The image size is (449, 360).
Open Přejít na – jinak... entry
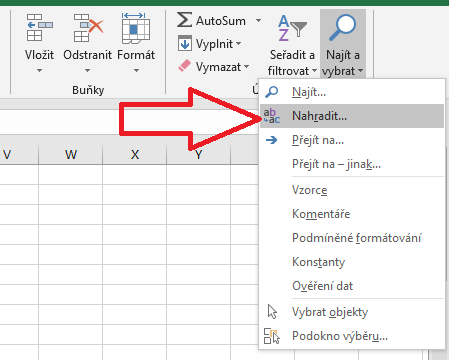352,164
